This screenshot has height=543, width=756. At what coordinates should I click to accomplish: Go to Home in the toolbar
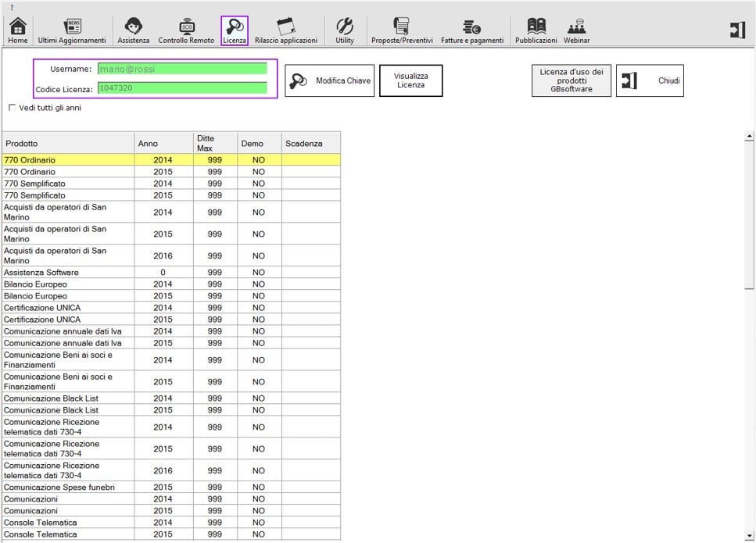[x=18, y=30]
